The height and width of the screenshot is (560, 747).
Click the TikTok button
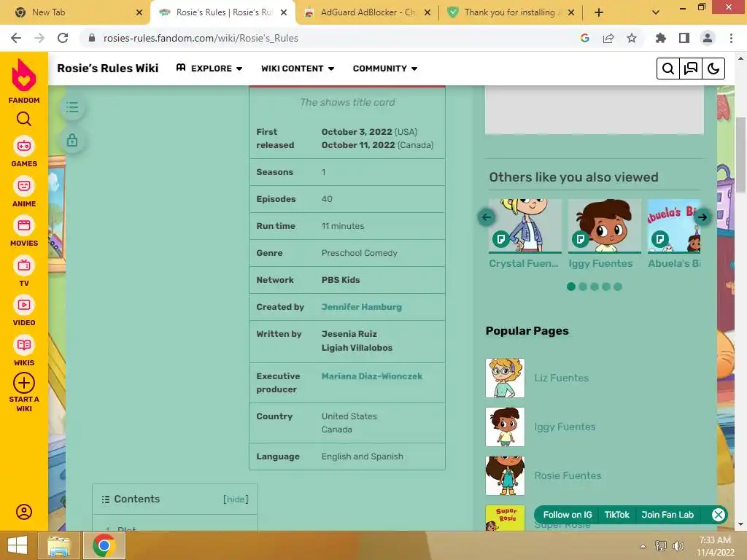click(x=617, y=515)
